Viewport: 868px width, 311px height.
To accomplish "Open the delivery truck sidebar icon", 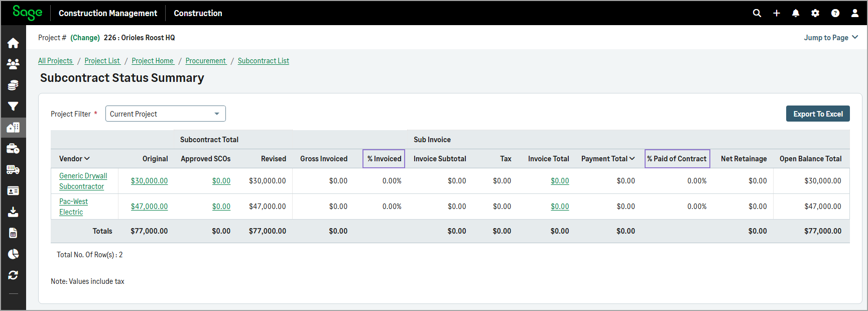I will 13,170.
